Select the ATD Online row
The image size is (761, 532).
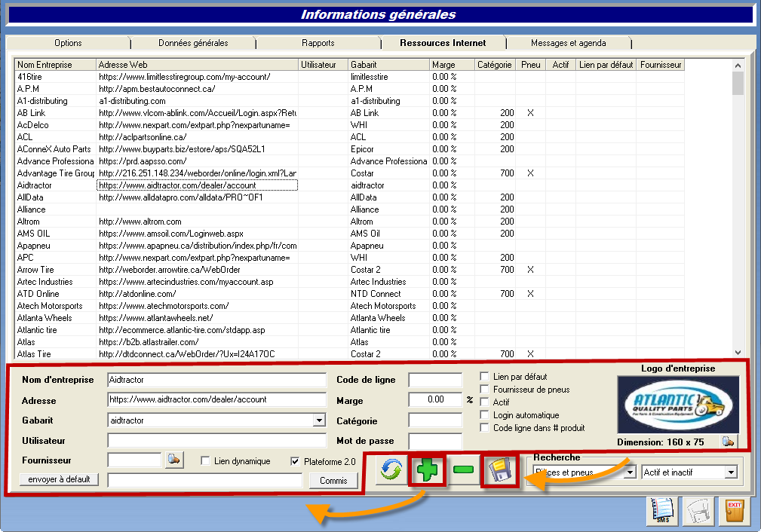349,294
